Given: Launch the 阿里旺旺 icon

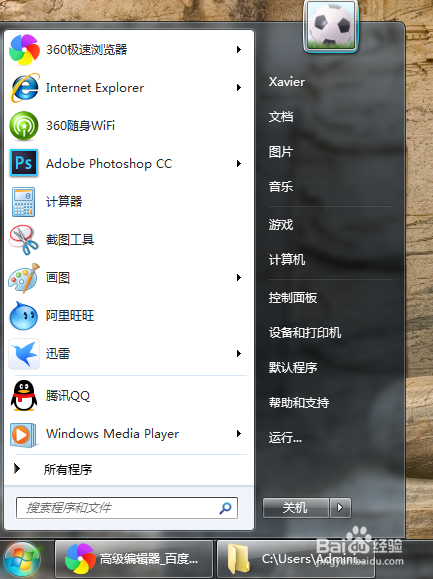Looking at the screenshot, I should tap(24, 316).
